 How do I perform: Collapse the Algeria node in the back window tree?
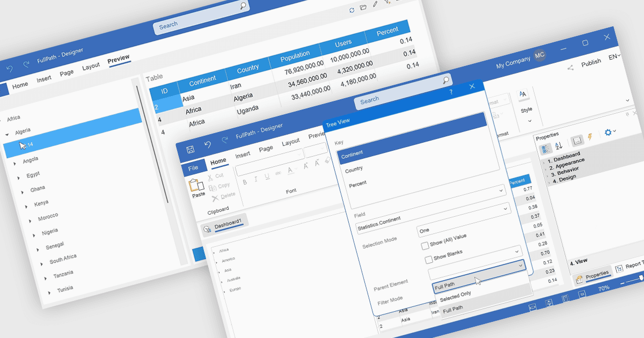pyautogui.click(x=8, y=135)
